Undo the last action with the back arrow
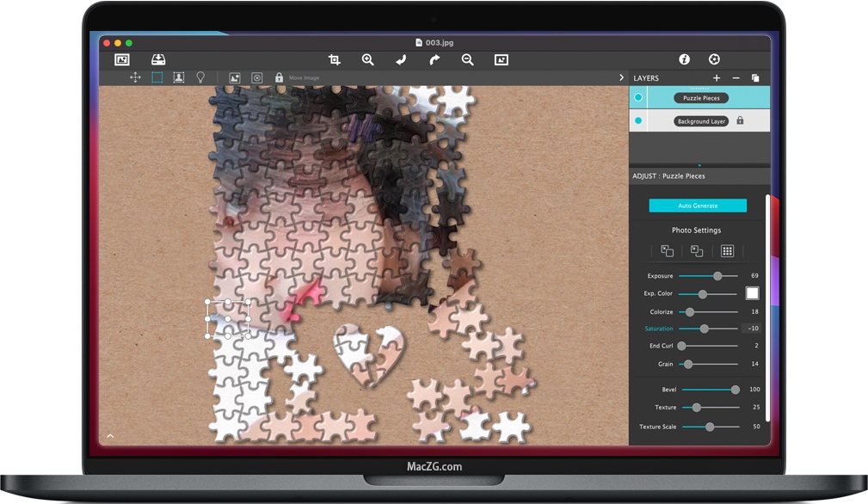Image resolution: width=868 pixels, height=504 pixels. [x=400, y=60]
